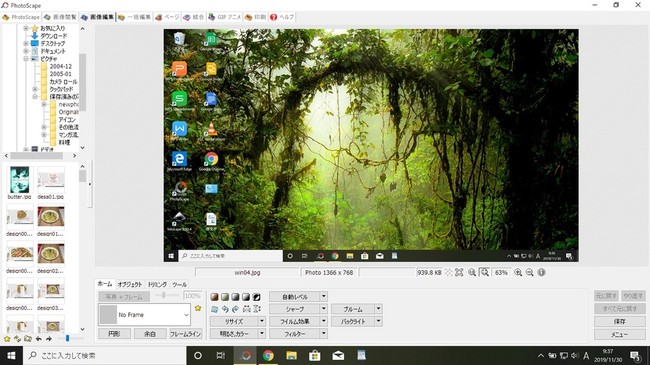Click the フレームライン button
Screen dimensions: 650x365
click(x=186, y=333)
